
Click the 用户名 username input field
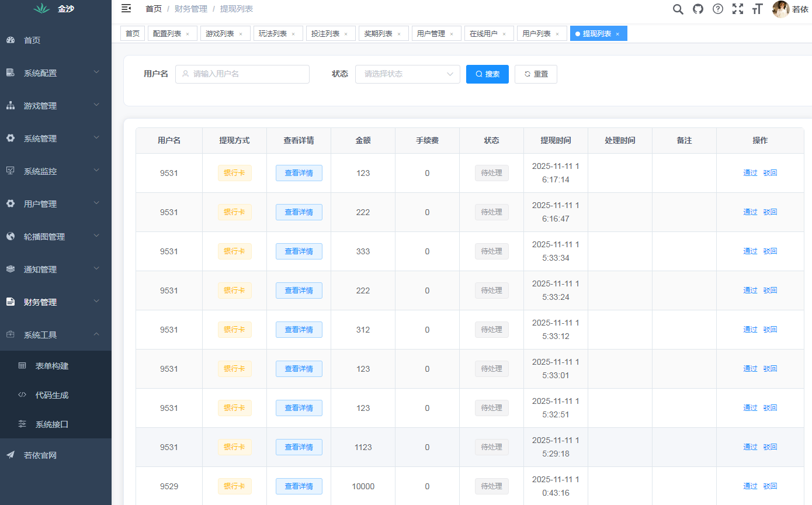tap(242, 74)
